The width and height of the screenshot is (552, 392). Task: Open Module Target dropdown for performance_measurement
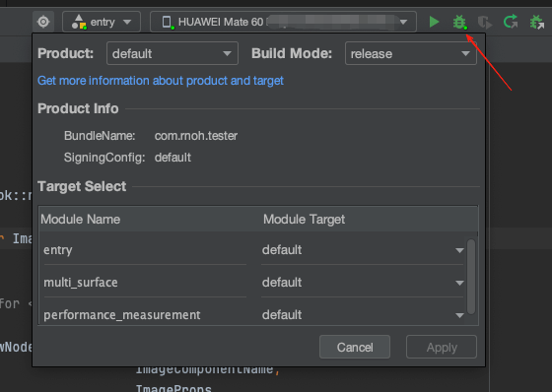(363, 314)
